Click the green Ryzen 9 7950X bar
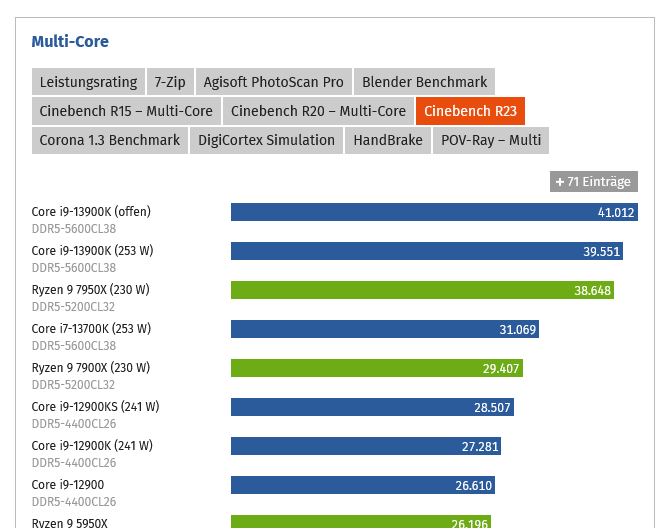 pyautogui.click(x=422, y=290)
